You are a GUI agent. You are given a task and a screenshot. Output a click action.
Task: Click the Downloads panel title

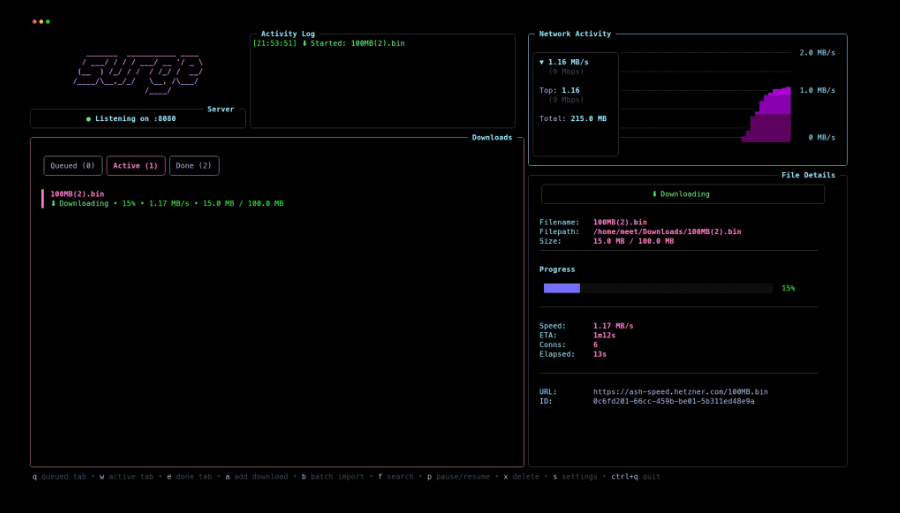pos(492,138)
